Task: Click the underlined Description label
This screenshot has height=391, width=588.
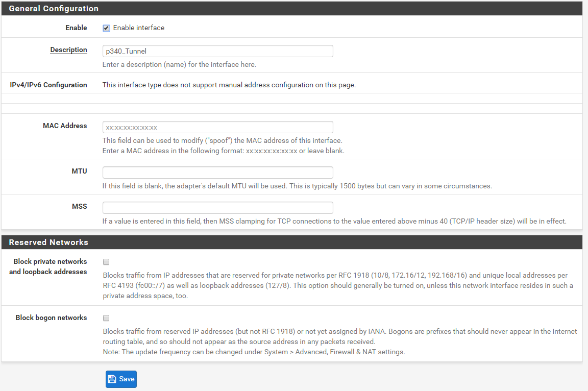Action: (68, 50)
